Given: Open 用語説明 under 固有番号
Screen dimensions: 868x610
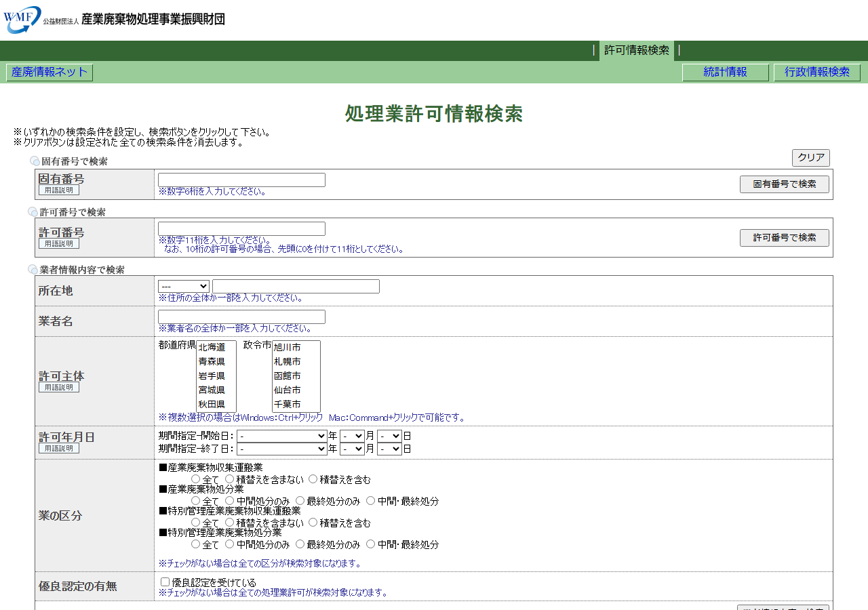Looking at the screenshot, I should pyautogui.click(x=59, y=190).
